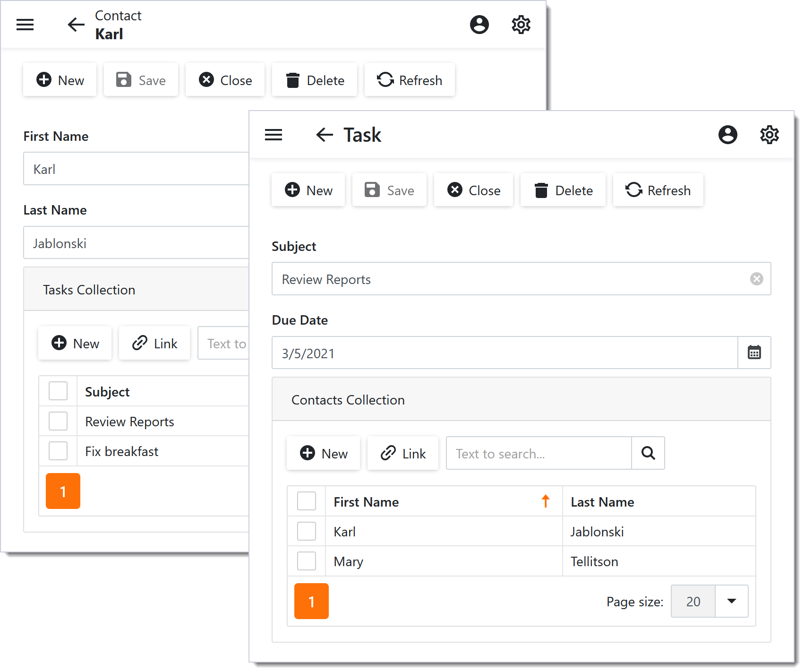Image resolution: width=804 pixels, height=672 pixels.
Task: Check the Fix breakfast task checkbox
Action: 58,451
